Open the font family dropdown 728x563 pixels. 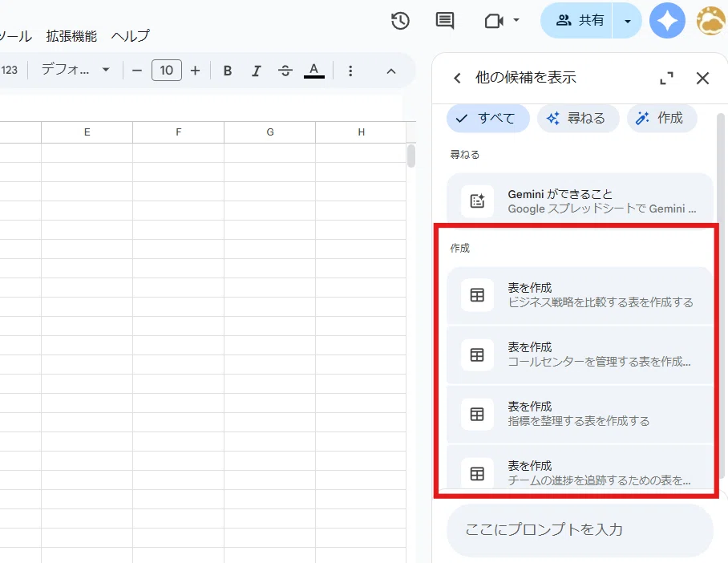coord(75,70)
